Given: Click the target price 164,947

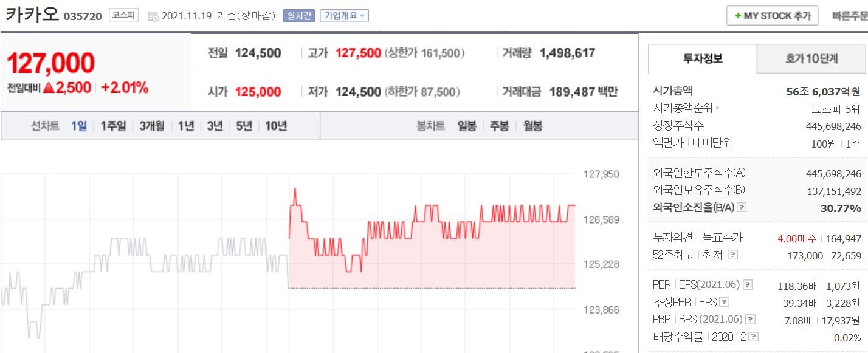Looking at the screenshot, I should 844,238.
